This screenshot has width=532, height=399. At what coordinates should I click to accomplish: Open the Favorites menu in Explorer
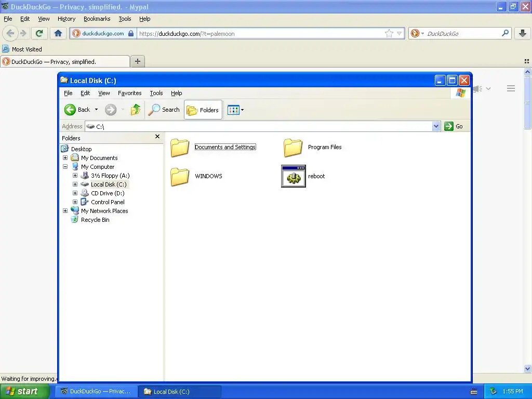[x=129, y=93]
